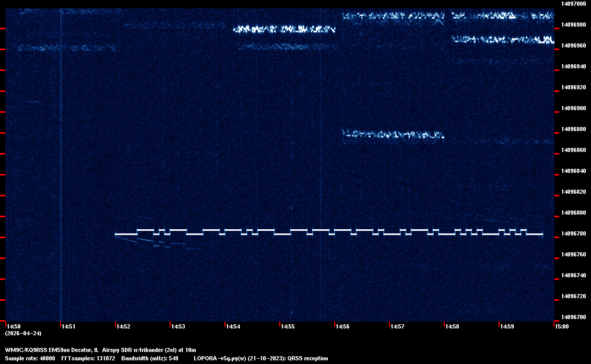Image resolution: width=591 pixels, height=364 pixels.
Task: Click the 14:51 time axis label
Action: click(x=69, y=326)
